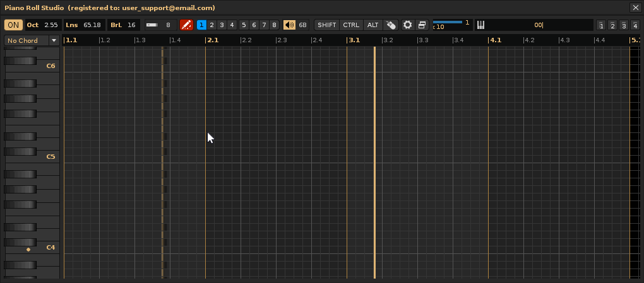
Task: Select preset slot 4 on far right
Action: [x=633, y=25]
